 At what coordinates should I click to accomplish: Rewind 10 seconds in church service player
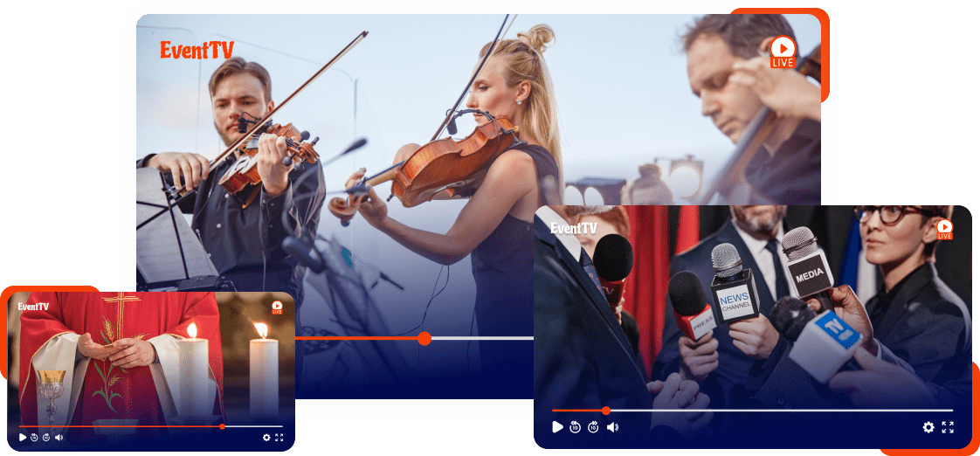[x=34, y=437]
